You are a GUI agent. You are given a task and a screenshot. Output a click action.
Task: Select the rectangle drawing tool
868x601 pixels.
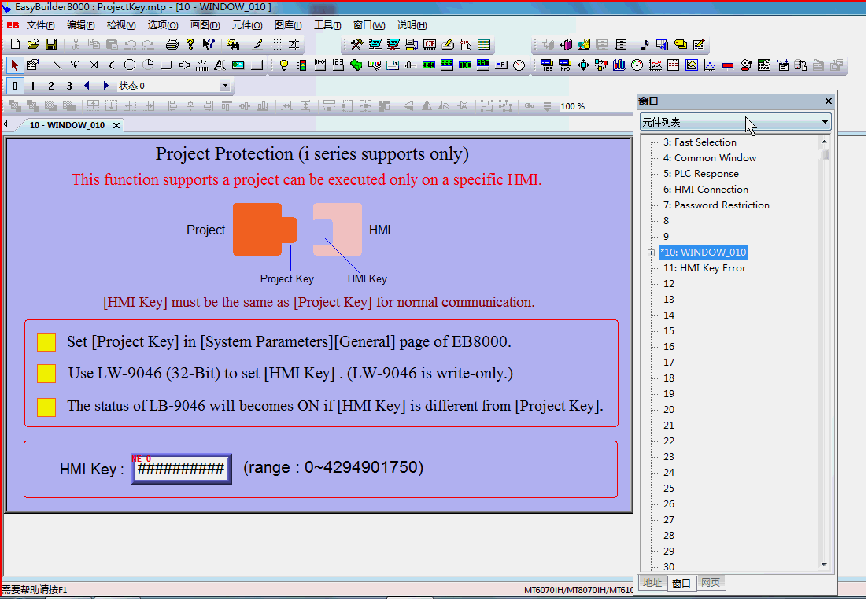coord(166,65)
